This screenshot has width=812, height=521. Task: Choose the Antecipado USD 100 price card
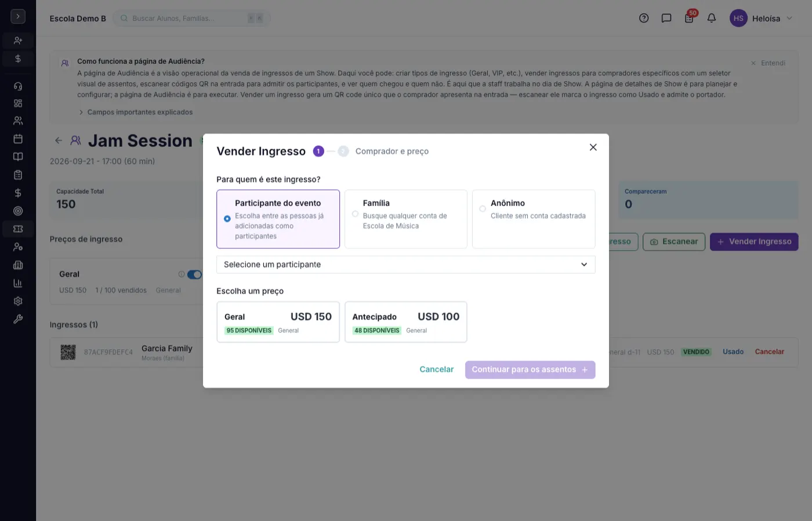(406, 322)
